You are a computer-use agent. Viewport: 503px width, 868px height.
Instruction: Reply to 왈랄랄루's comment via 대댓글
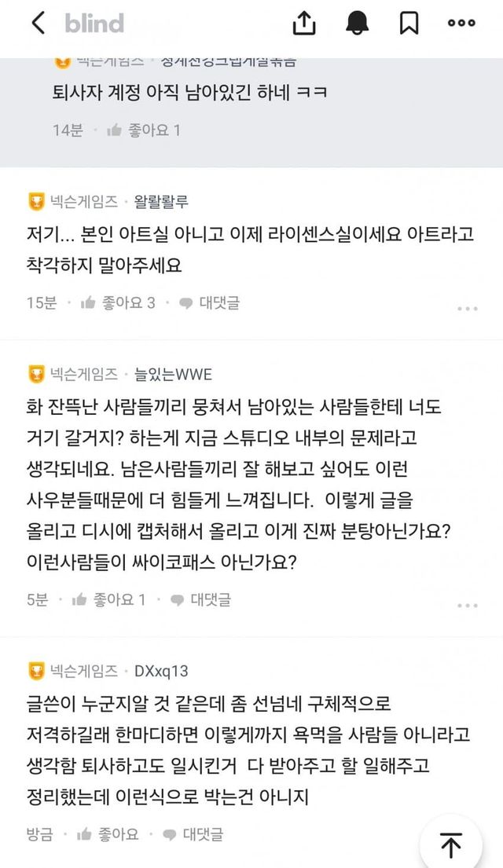209,302
